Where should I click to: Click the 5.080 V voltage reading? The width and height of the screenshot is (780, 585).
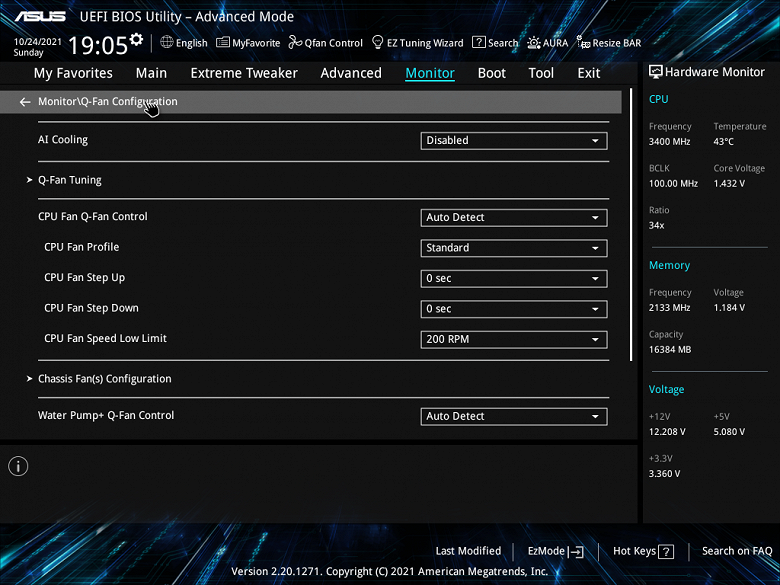coord(729,432)
